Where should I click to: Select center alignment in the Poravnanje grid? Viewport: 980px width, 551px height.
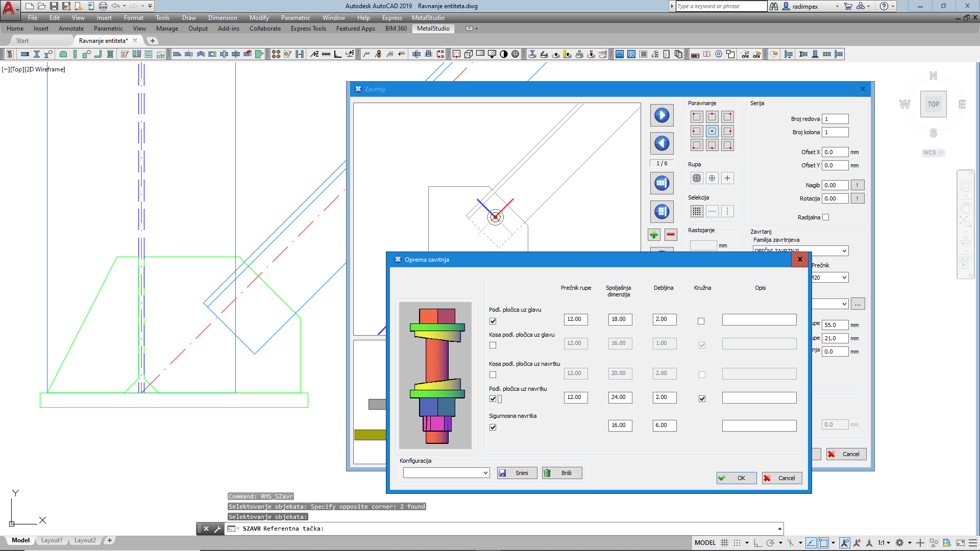point(713,131)
